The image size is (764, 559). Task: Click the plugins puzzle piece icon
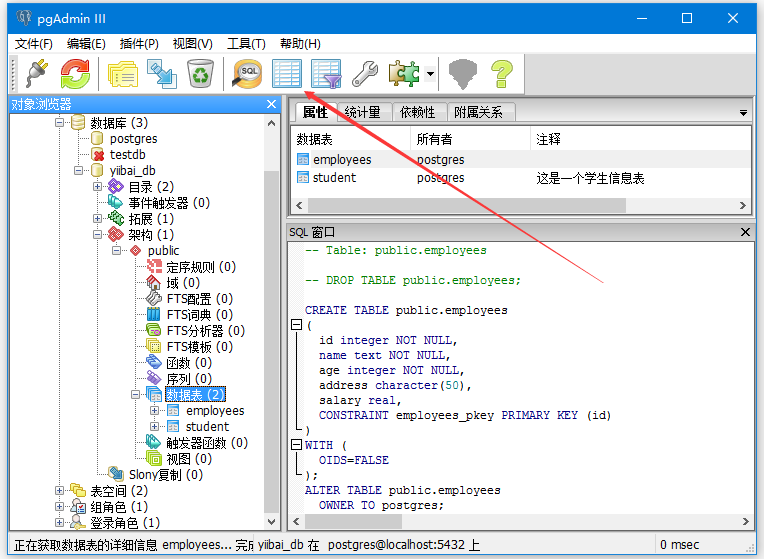click(x=404, y=73)
